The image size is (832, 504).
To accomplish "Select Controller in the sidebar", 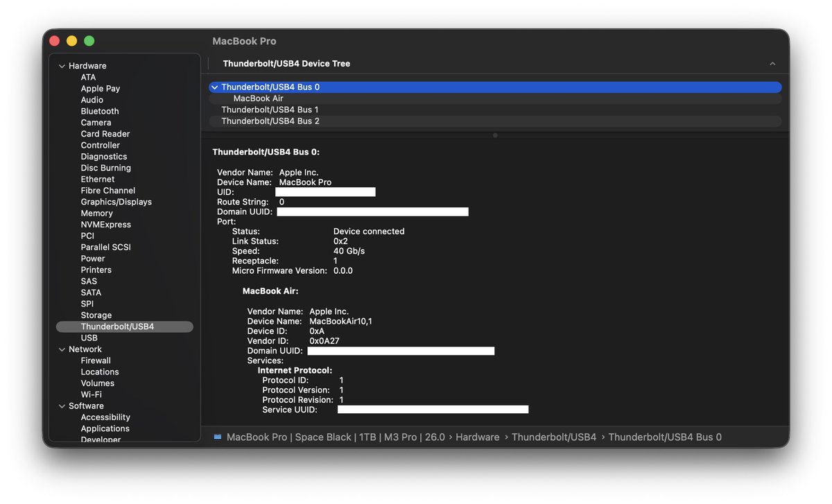I will click(101, 146).
